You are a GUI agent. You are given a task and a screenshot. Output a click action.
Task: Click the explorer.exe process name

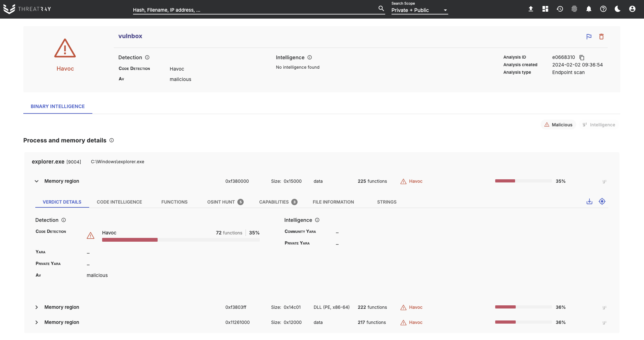point(48,162)
